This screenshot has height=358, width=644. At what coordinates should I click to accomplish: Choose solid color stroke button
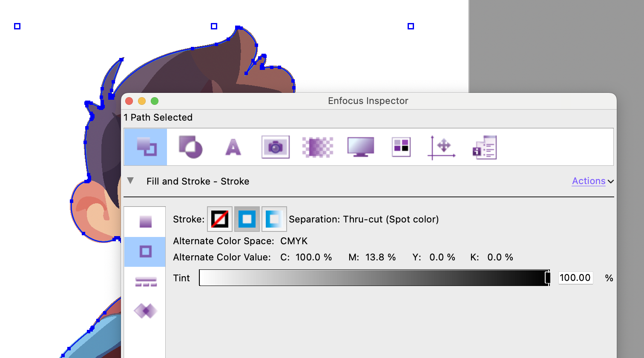247,219
